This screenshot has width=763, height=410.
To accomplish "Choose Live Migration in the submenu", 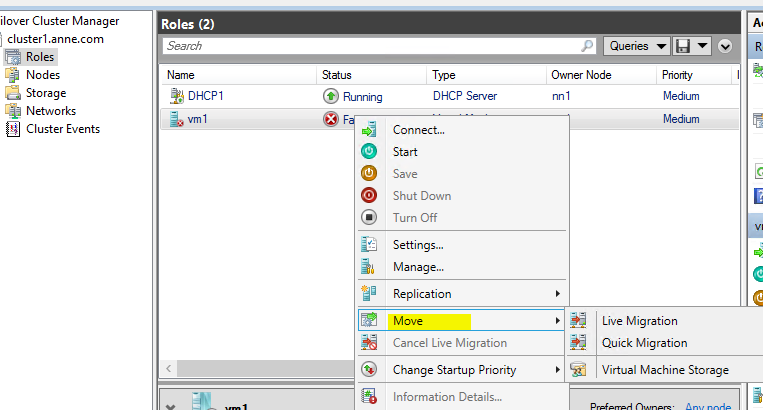I will click(665, 321).
